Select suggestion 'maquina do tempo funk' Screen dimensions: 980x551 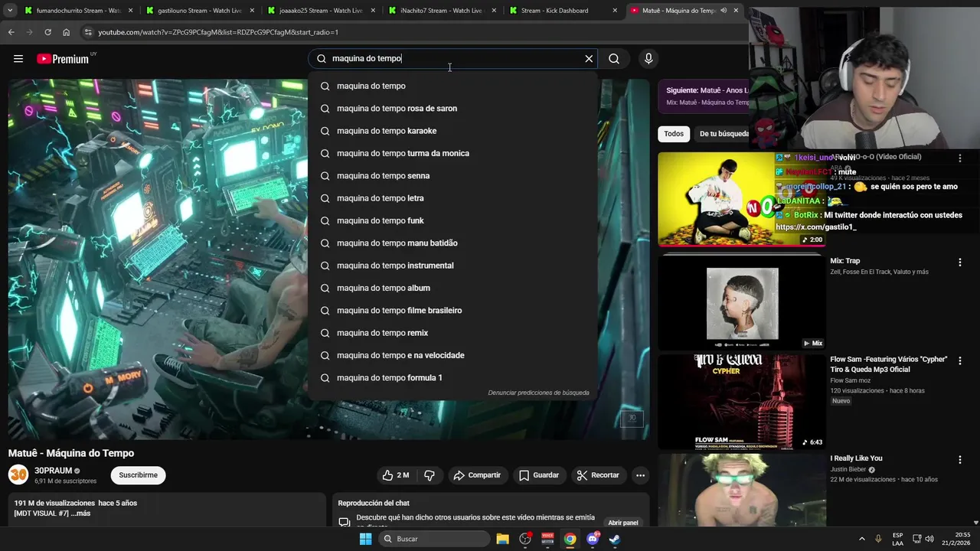[x=452, y=220]
